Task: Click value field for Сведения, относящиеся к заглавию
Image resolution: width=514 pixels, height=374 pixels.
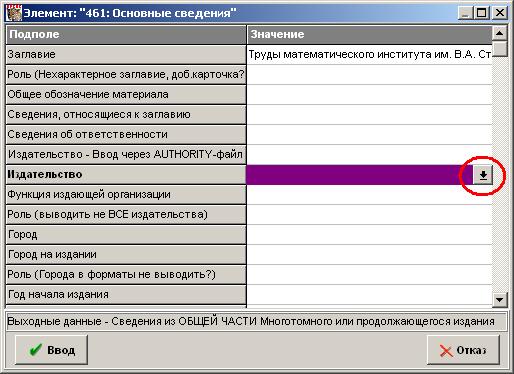Action: click(369, 114)
